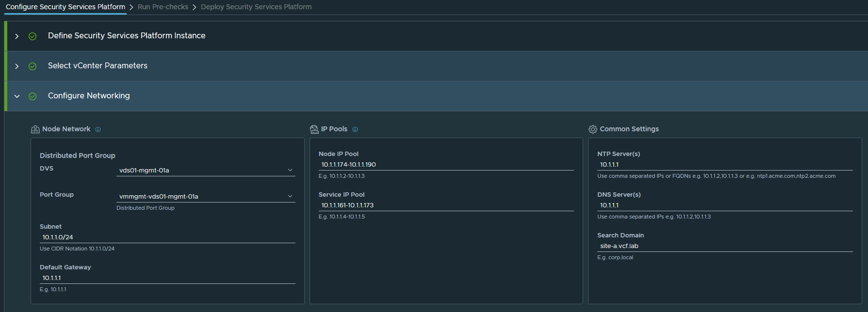This screenshot has width=868, height=312.
Task: Go to Run Pre-checks step
Action: tap(163, 7)
